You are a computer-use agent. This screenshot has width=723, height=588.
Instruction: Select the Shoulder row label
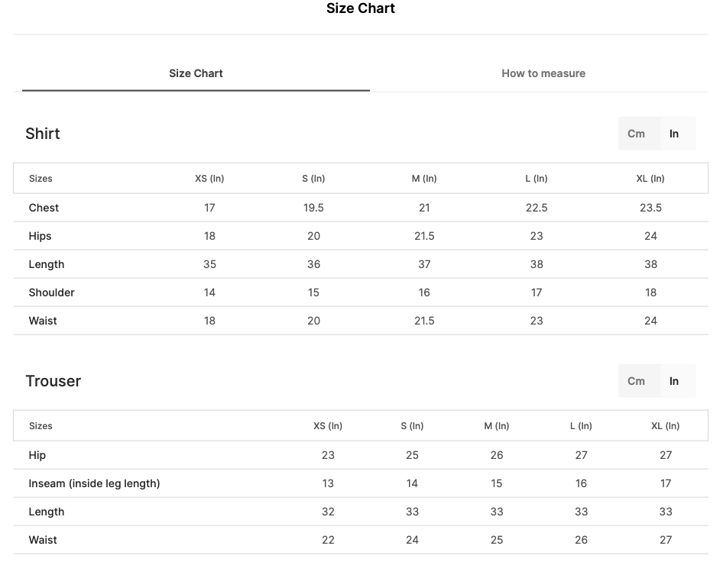point(52,292)
